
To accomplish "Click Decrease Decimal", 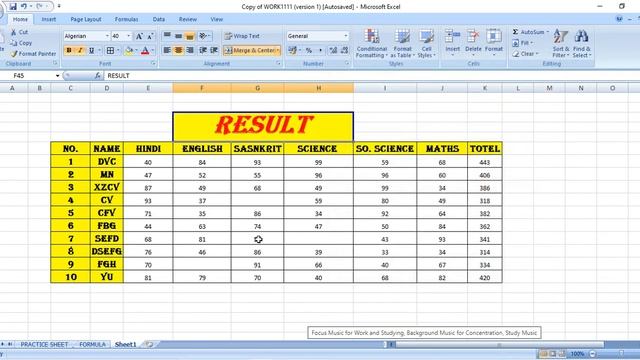I will point(344,50).
